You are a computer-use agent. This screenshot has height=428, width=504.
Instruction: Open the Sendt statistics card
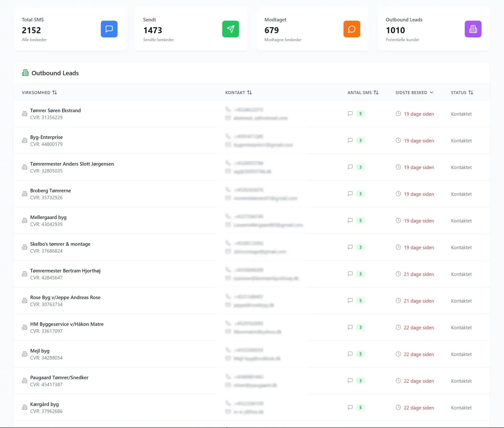click(x=191, y=29)
